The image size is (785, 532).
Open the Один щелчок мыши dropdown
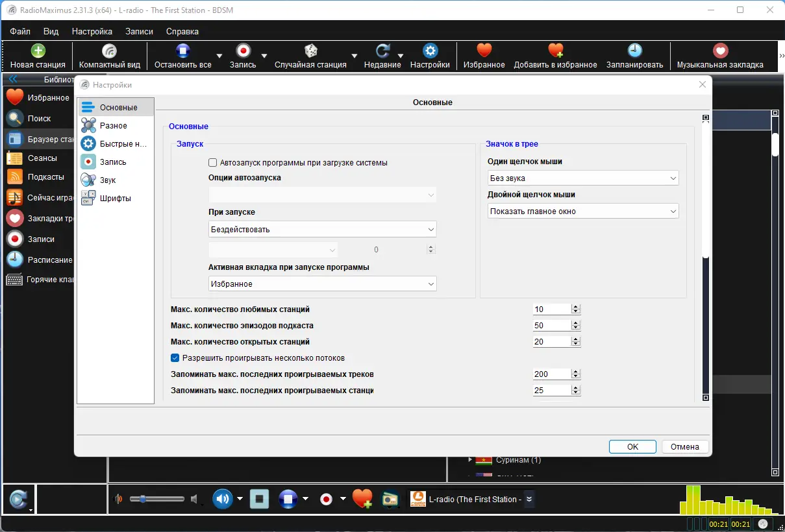[583, 178]
